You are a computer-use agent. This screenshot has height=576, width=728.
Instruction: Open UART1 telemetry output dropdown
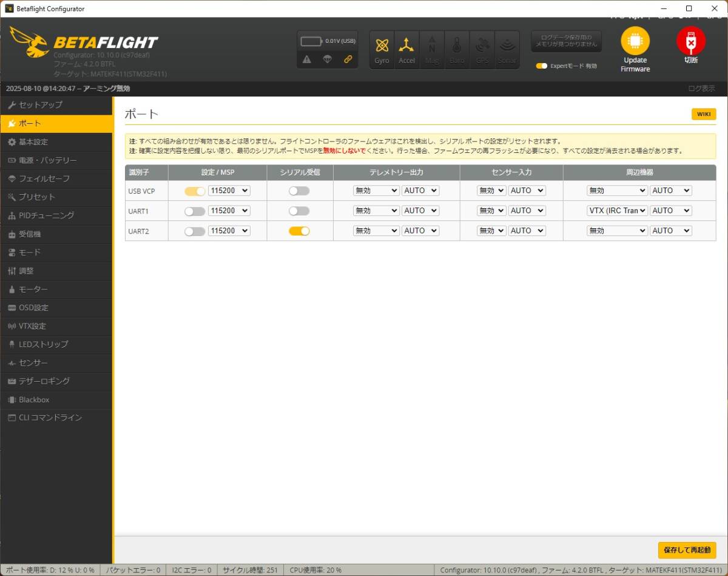[x=376, y=211]
